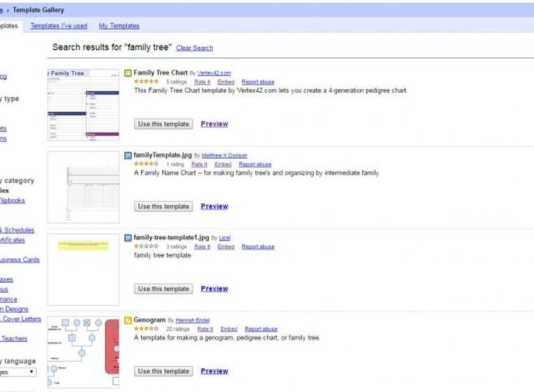Click the drawing icon beside Genogram
The image size is (534, 392).
pyautogui.click(x=127, y=320)
